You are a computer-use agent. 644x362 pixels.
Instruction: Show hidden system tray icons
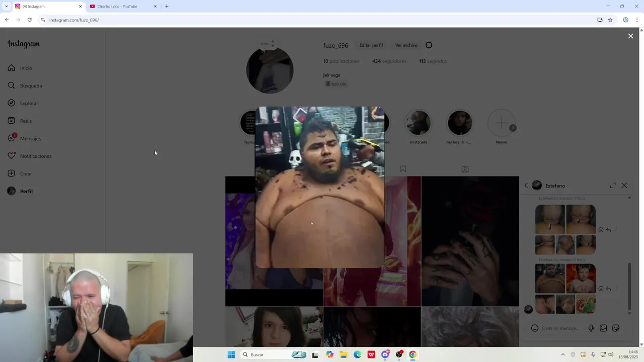click(563, 354)
